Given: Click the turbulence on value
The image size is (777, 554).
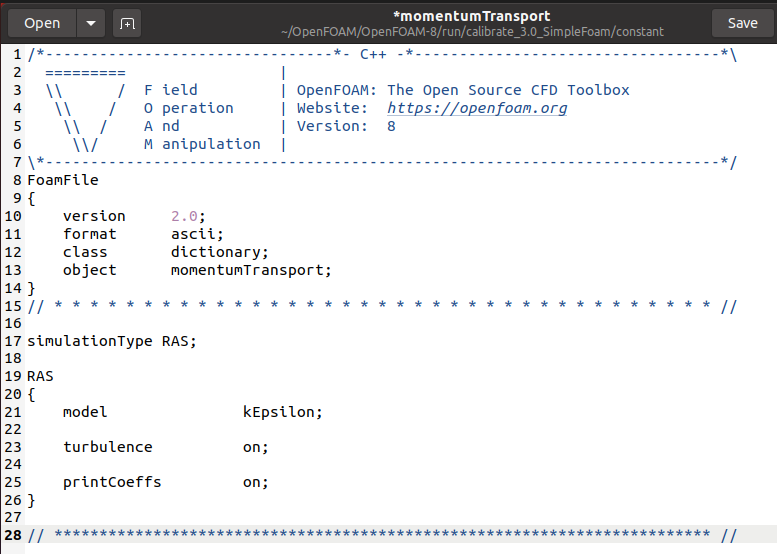Looking at the screenshot, I should (255, 447).
